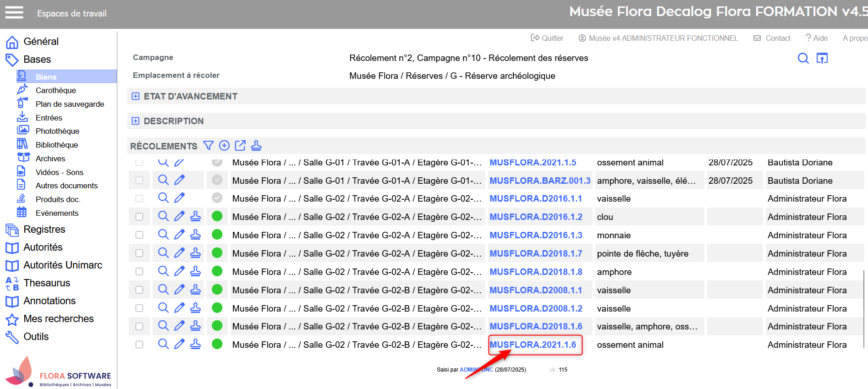Click the stamp icon in RÉCOLEMENTS header
868x389 pixels.
256,146
